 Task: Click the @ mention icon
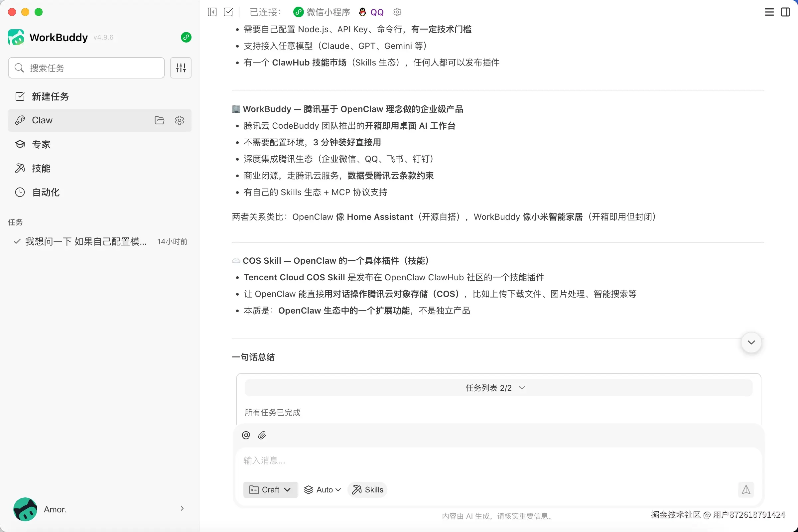[246, 435]
